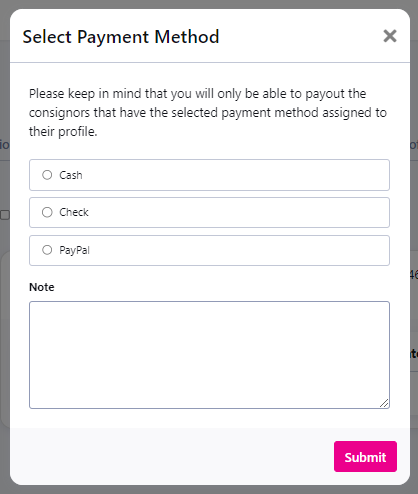Select the Check radio circle

pos(47,212)
